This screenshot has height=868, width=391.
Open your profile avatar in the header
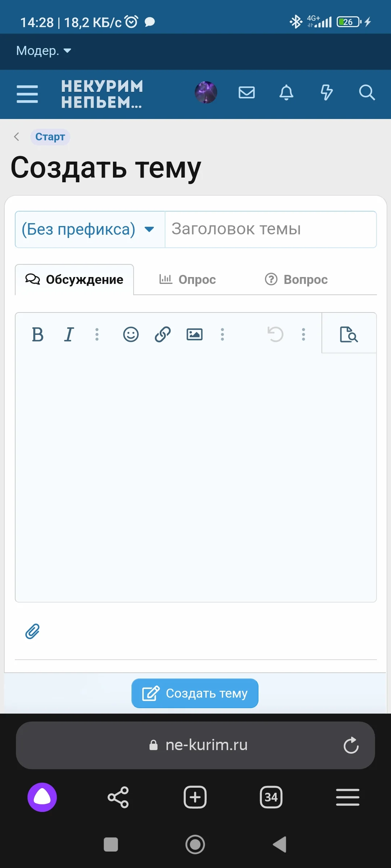click(206, 93)
